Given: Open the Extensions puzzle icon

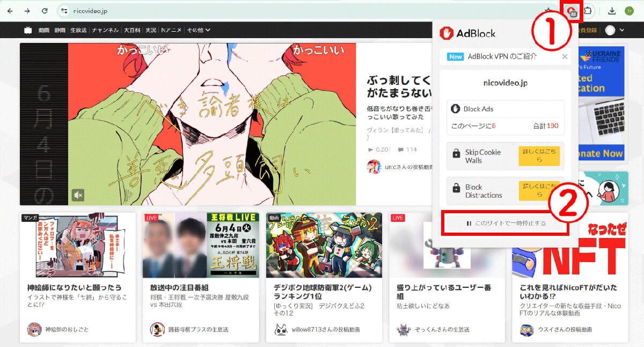Looking at the screenshot, I should tap(589, 11).
